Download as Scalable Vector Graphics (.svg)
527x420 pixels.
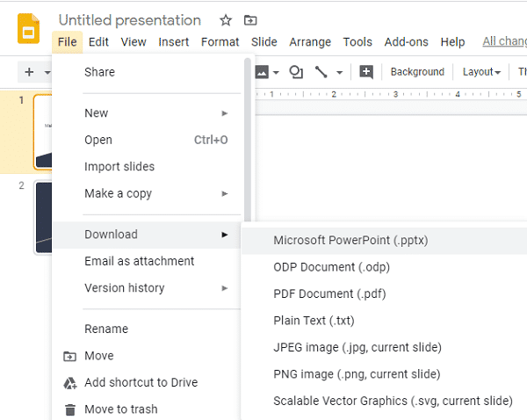[384, 401]
